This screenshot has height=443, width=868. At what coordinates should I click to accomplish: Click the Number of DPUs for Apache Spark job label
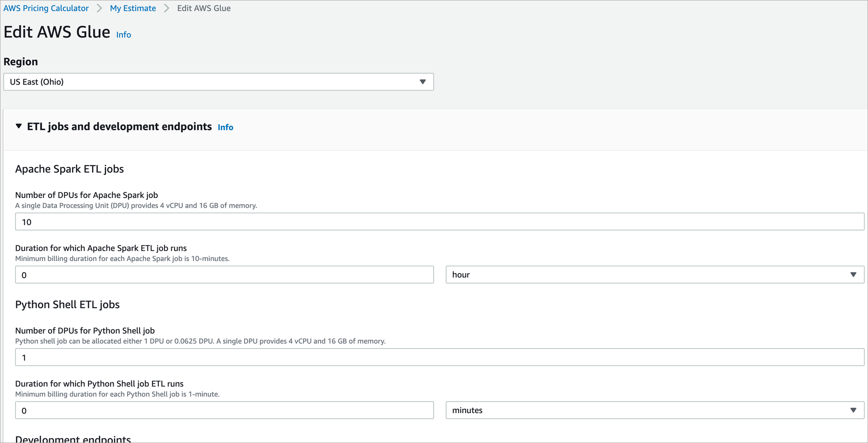[86, 195]
